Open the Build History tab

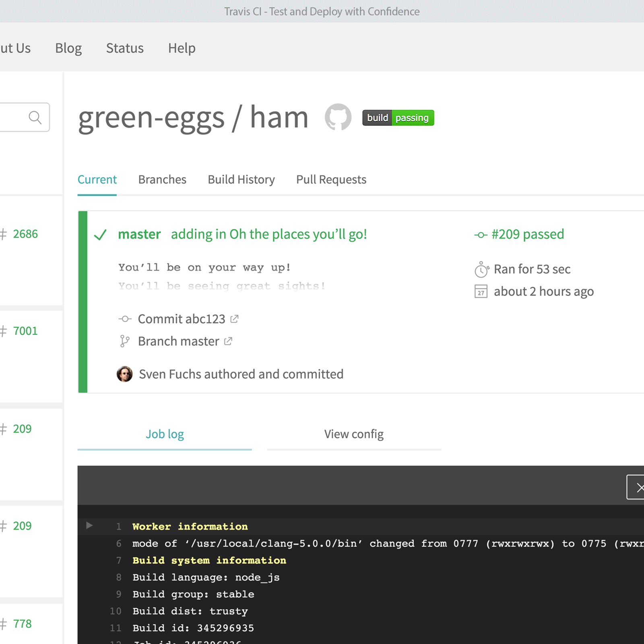pos(241,180)
